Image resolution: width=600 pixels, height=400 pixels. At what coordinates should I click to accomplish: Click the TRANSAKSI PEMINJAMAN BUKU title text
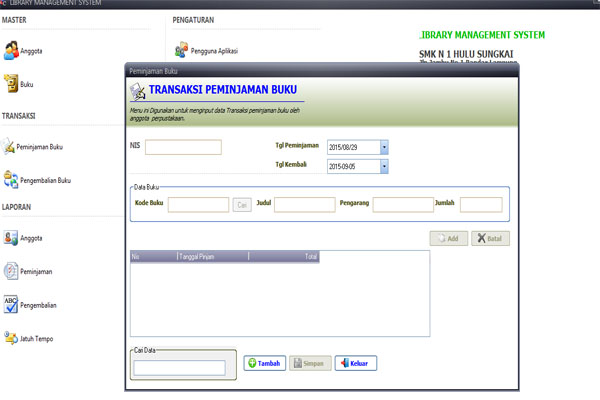pyautogui.click(x=223, y=90)
